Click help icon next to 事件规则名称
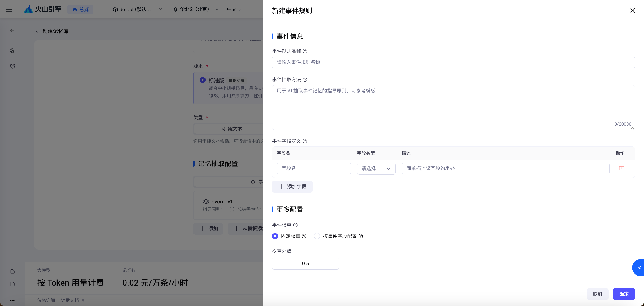This screenshot has height=306, width=644. (x=305, y=51)
